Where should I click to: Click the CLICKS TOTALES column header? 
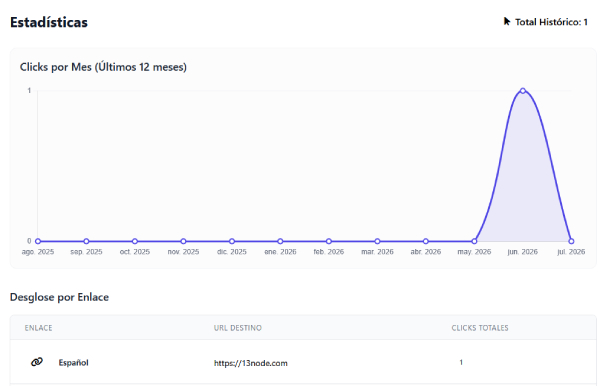(x=480, y=328)
